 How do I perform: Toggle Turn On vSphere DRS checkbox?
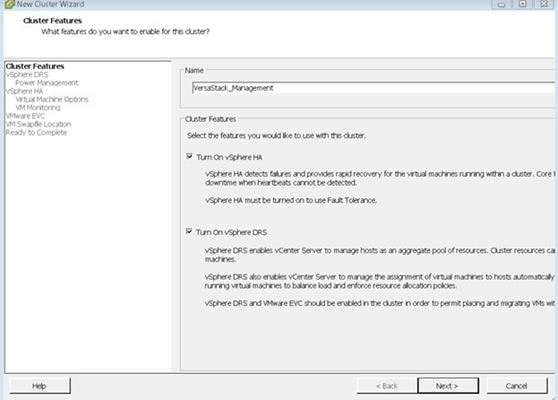point(189,231)
